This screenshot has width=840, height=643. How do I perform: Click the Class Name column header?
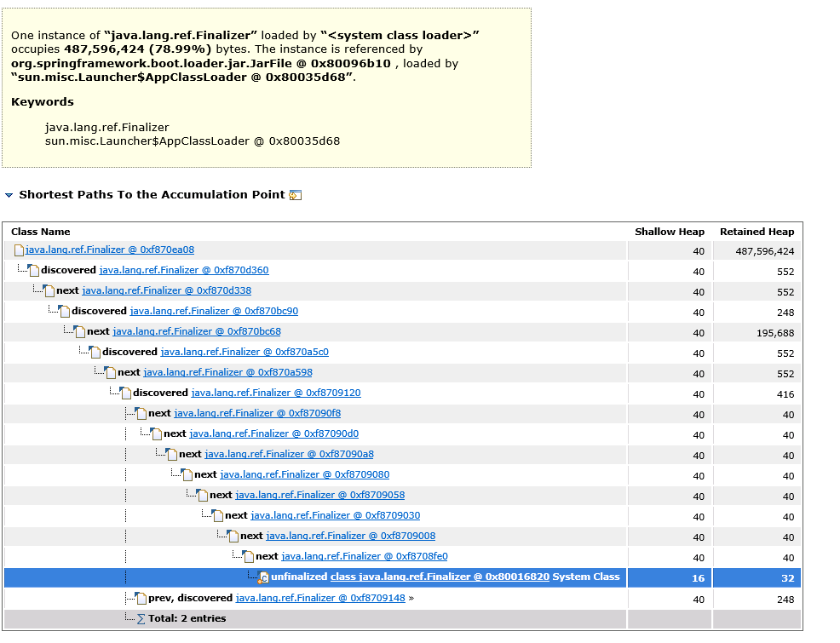point(41,232)
